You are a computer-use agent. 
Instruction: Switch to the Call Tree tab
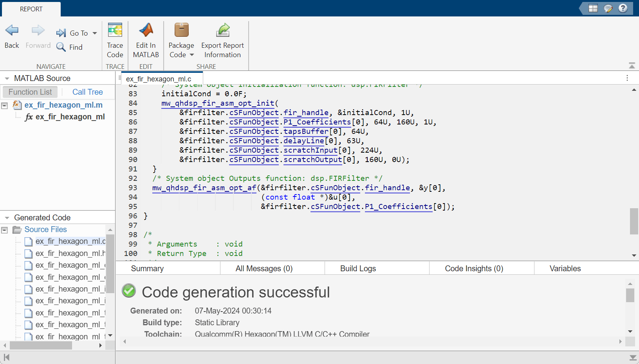87,92
